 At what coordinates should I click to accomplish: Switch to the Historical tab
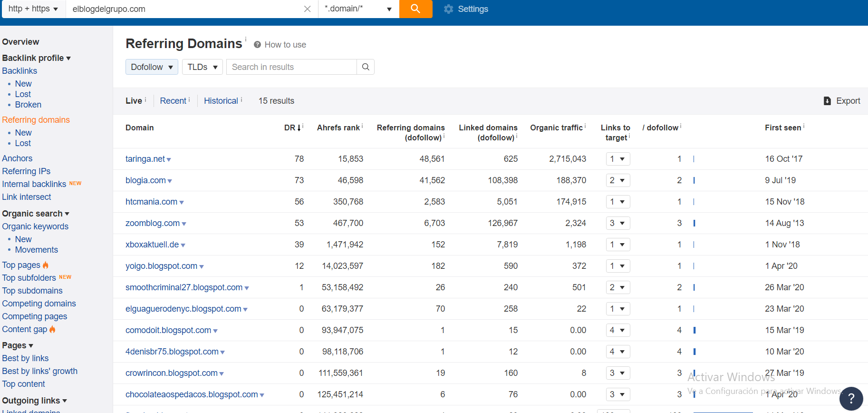pyautogui.click(x=221, y=101)
